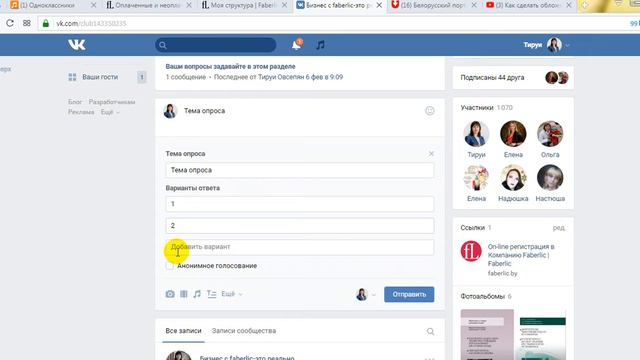This screenshot has height=360, width=640.
Task: Attach a video with the film icon
Action: pyautogui.click(x=184, y=294)
